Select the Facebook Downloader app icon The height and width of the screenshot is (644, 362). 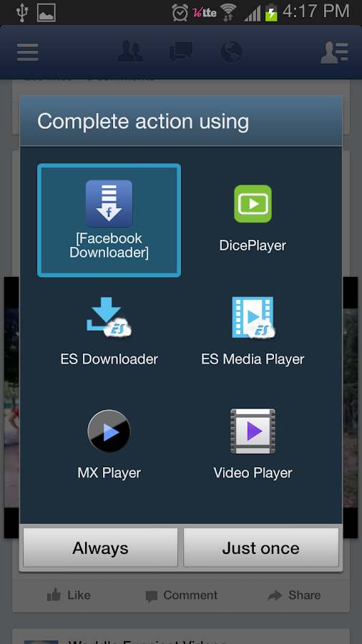pos(109,204)
